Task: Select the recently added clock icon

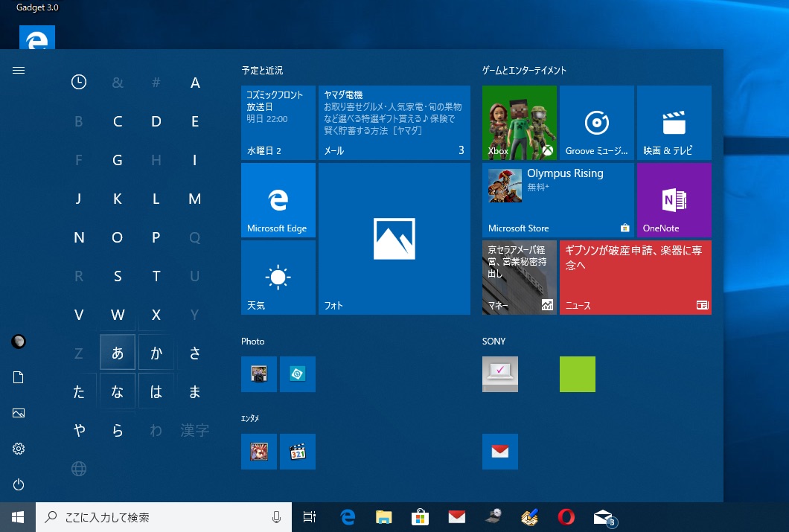Action: (x=78, y=82)
